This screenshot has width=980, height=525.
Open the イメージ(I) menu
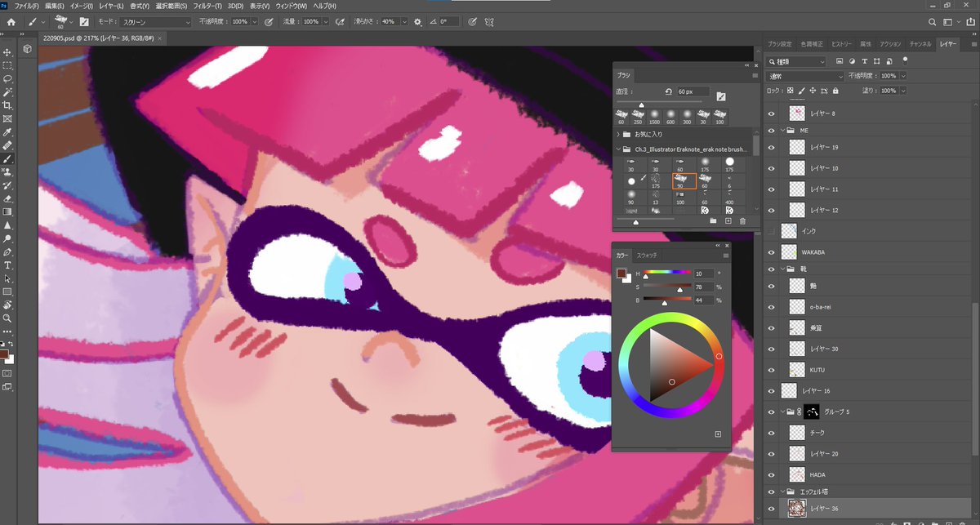pos(82,6)
